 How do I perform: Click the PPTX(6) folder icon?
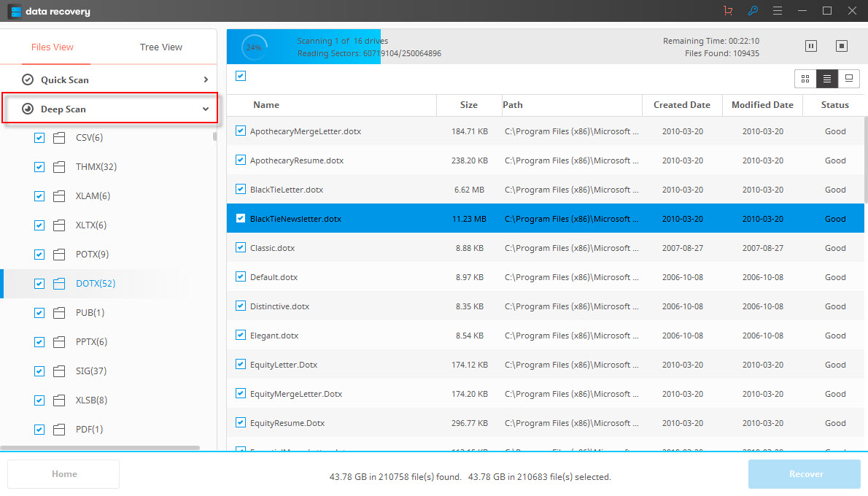[x=59, y=342]
